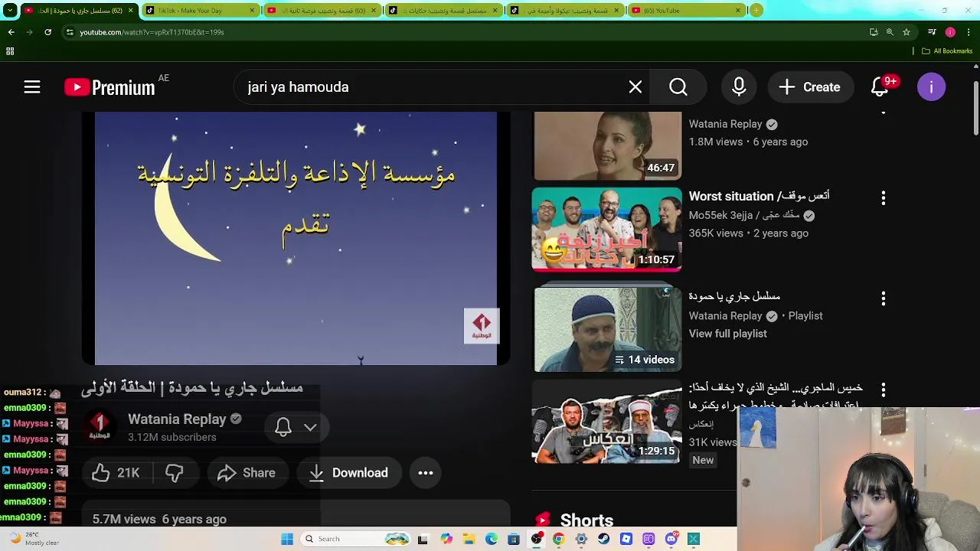Open options menu for خميس الماجري video
The width and height of the screenshot is (980, 551).
coord(884,390)
